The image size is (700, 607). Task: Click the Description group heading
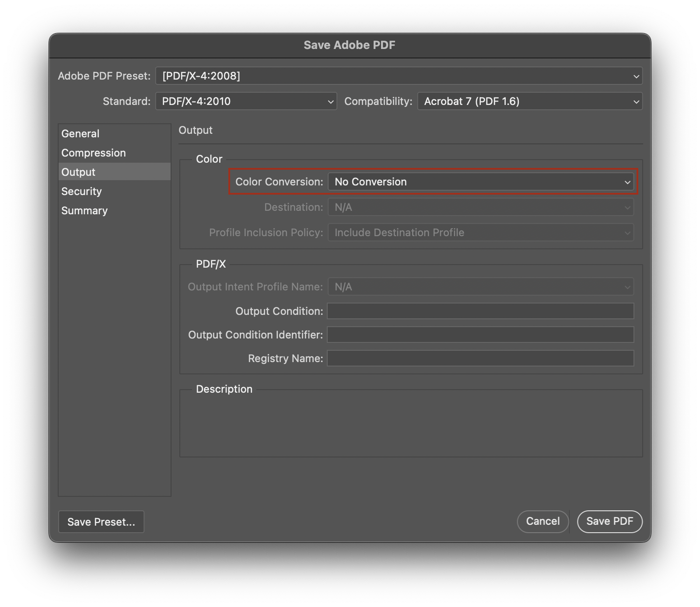click(224, 389)
